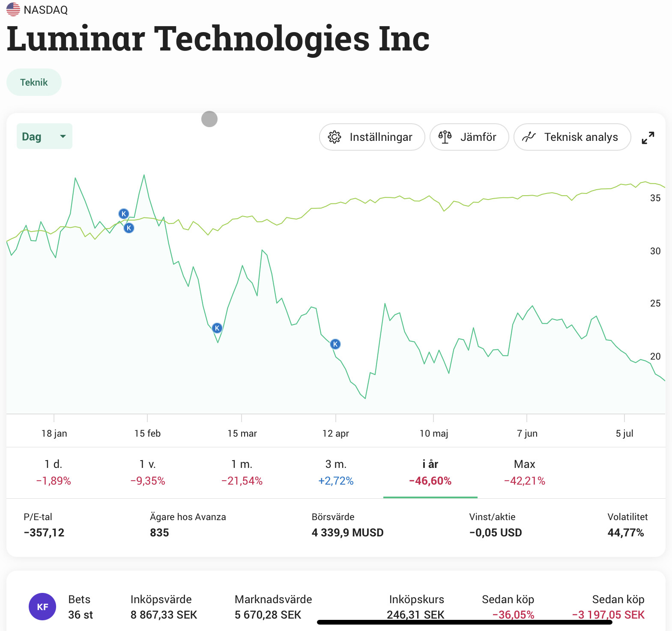Click the K marker near 15 mar
Viewport: 672px width, 631px height.
coord(217,328)
